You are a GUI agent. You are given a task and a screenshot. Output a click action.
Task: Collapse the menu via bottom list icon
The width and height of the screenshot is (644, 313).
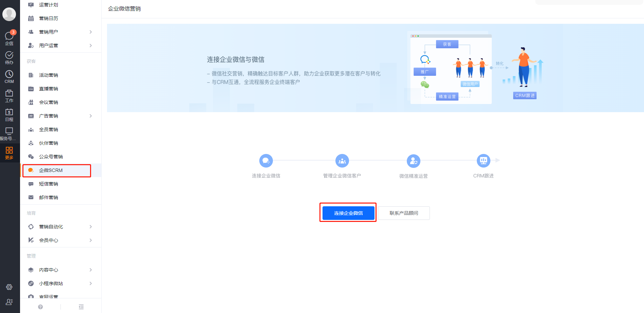[81, 307]
